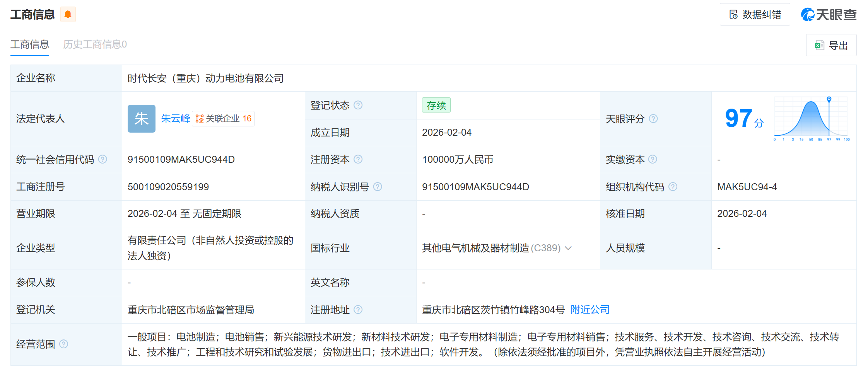Click the help icon next to 注册地址
The height and width of the screenshot is (375, 868).
point(358,310)
